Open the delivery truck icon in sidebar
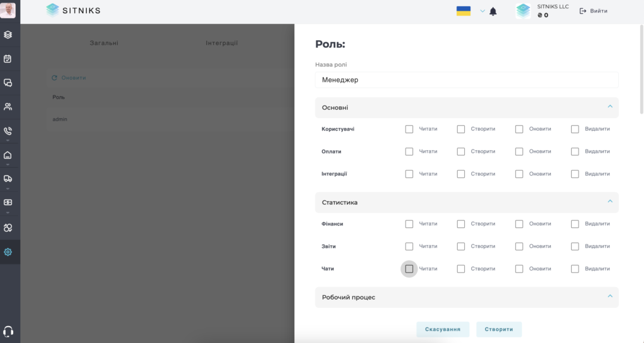 [x=8, y=178]
